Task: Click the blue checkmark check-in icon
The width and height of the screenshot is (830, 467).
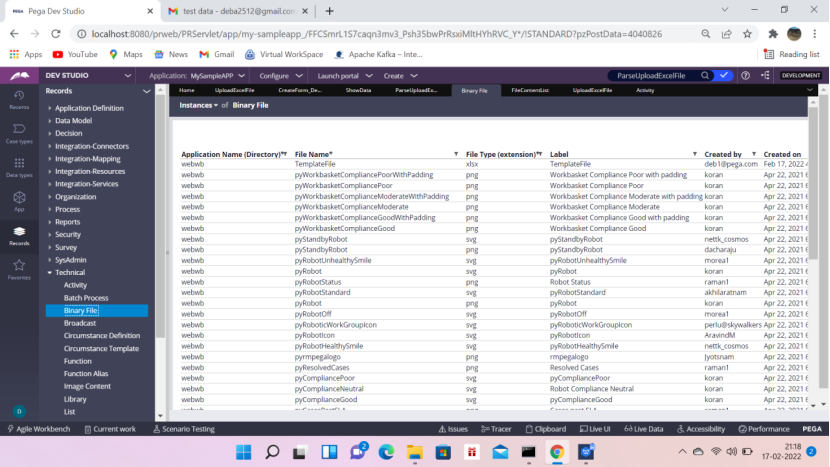Action: point(724,76)
